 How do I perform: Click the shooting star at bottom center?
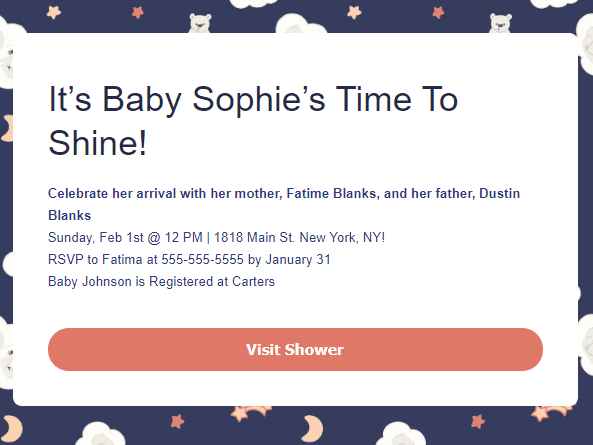pyautogui.click(x=250, y=414)
